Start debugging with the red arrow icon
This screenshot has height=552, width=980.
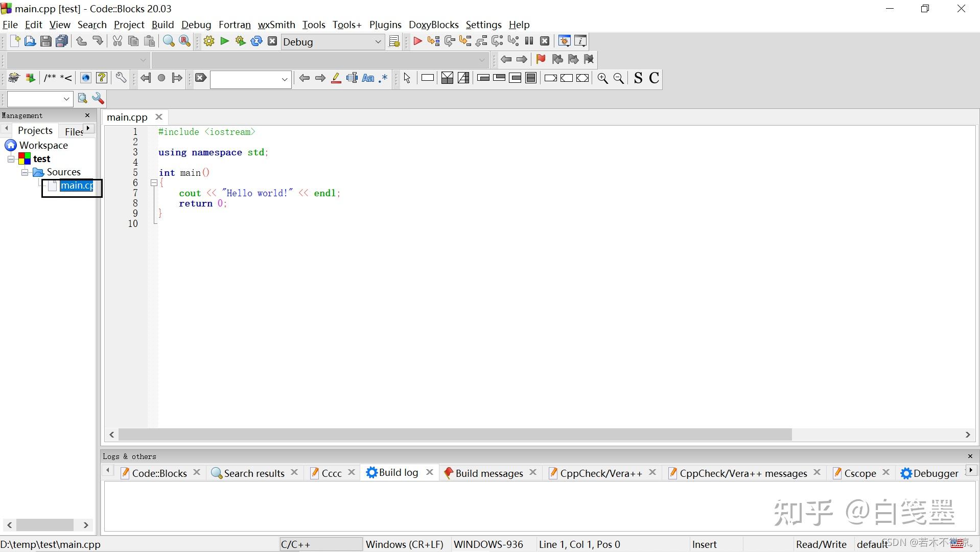(x=417, y=41)
